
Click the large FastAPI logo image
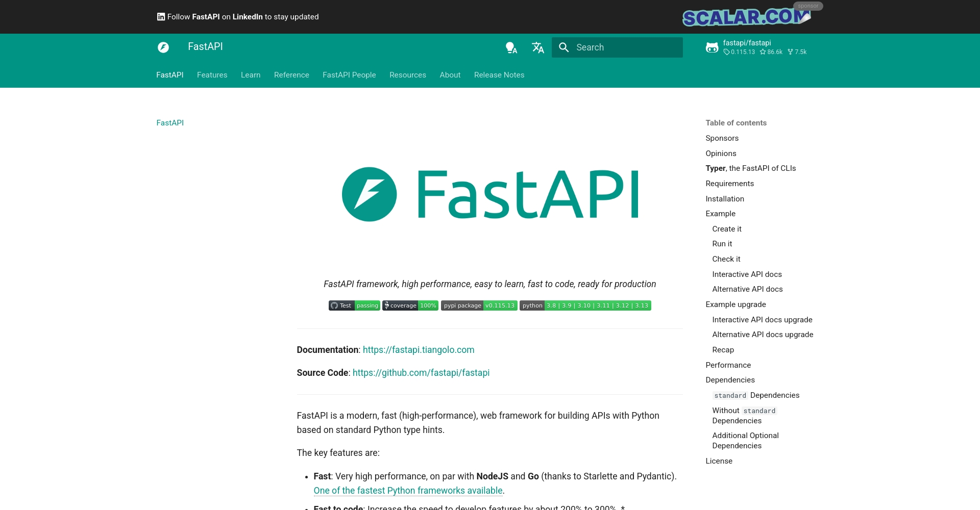coord(490,194)
